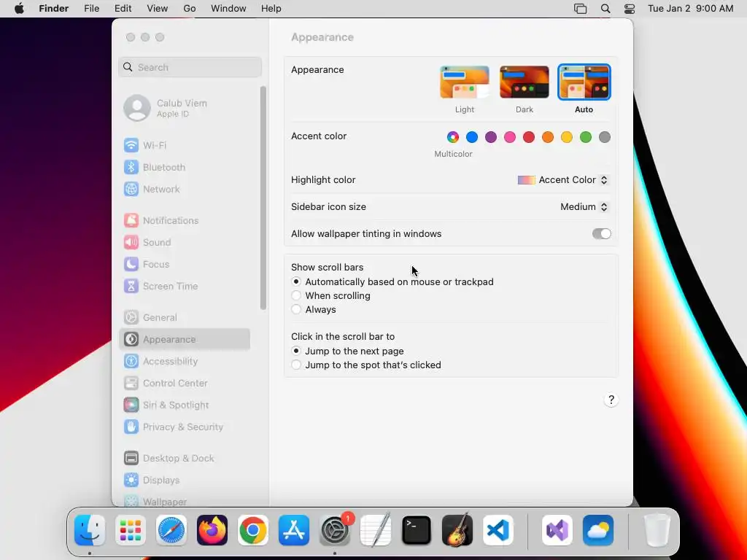Choose yellow accent color
This screenshot has height=560, width=747.
tap(566, 137)
